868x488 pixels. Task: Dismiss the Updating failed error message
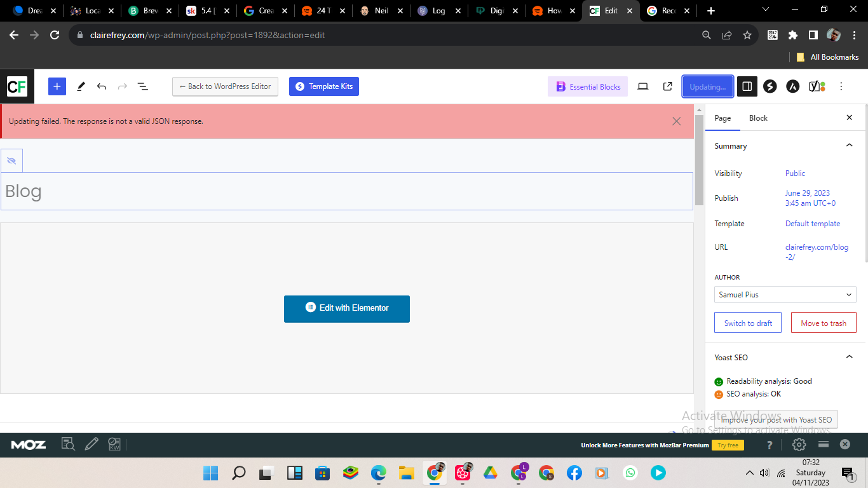[x=677, y=121]
